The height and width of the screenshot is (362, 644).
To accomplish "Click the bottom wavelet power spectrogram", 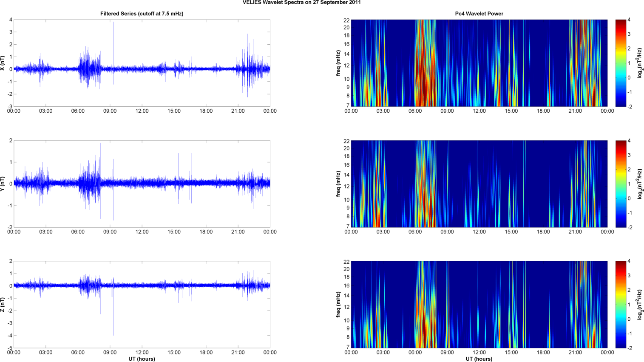I will (x=479, y=305).
